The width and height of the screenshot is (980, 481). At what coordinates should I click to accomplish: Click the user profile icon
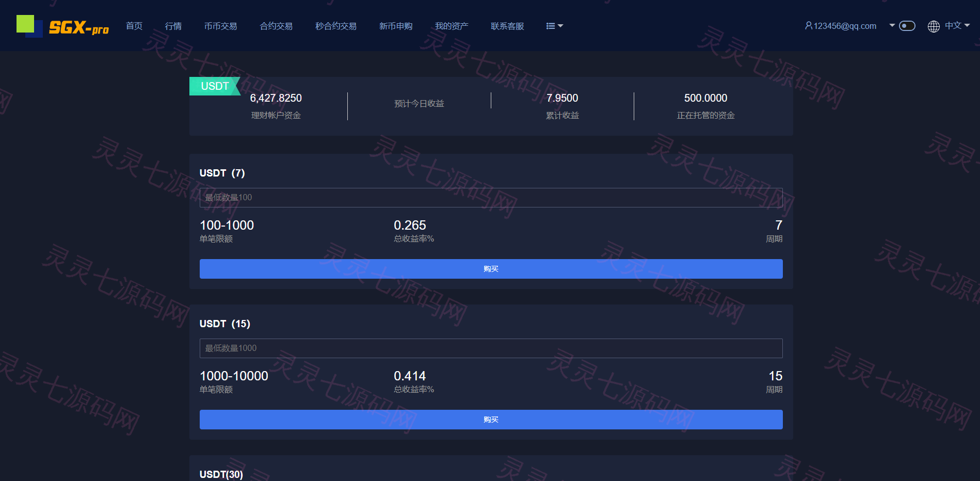pos(809,26)
